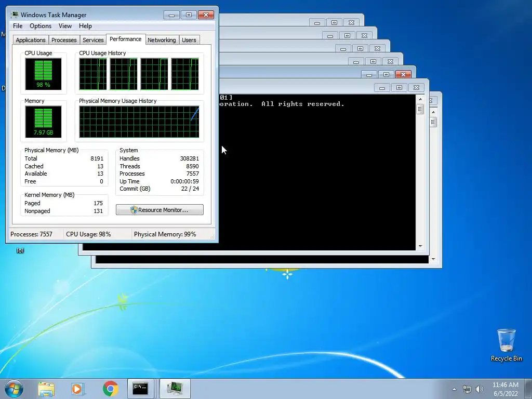The width and height of the screenshot is (532, 399).
Task: Click status bar CPU Usage: 98%
Action: pos(88,234)
